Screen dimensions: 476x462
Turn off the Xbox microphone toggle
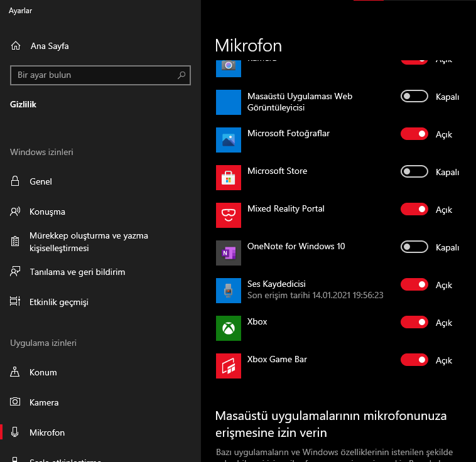[x=414, y=323]
